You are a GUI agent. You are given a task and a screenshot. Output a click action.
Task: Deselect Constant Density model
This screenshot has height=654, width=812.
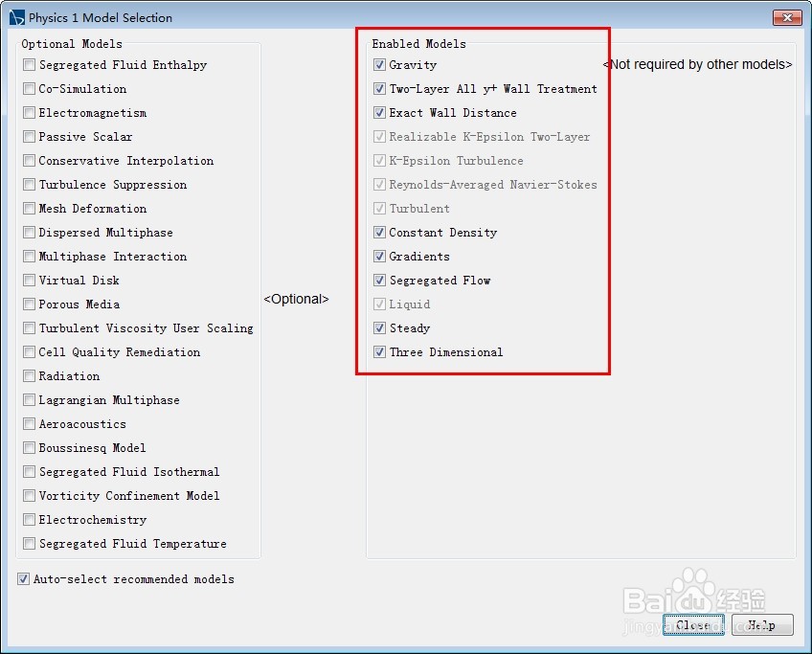click(379, 232)
